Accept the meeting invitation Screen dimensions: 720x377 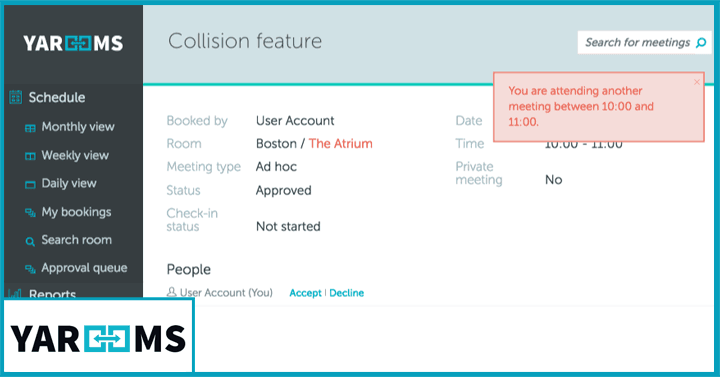tap(305, 293)
